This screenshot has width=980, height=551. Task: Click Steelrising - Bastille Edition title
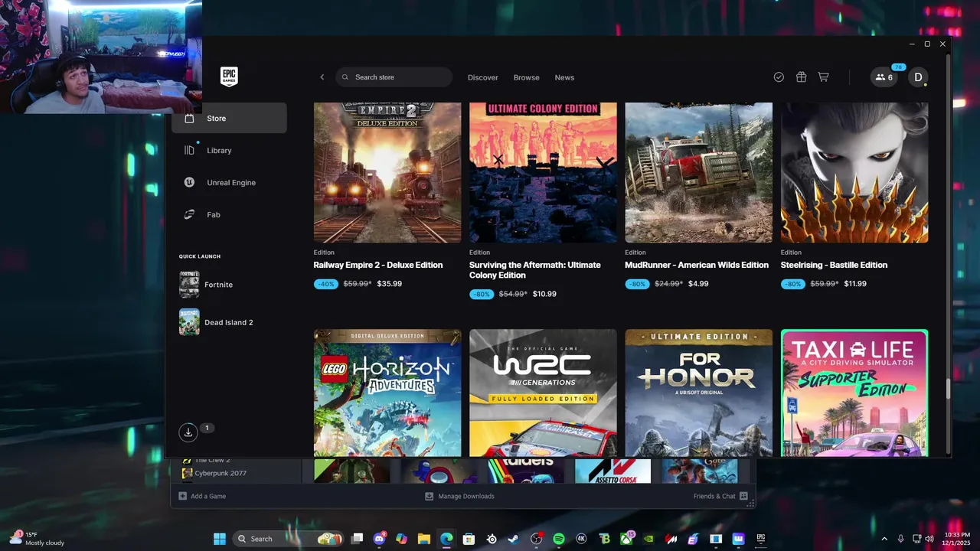[x=834, y=265]
